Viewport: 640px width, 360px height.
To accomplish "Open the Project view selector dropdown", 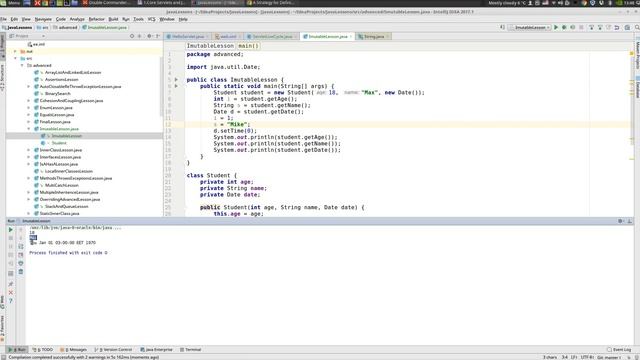I will tap(27, 36).
